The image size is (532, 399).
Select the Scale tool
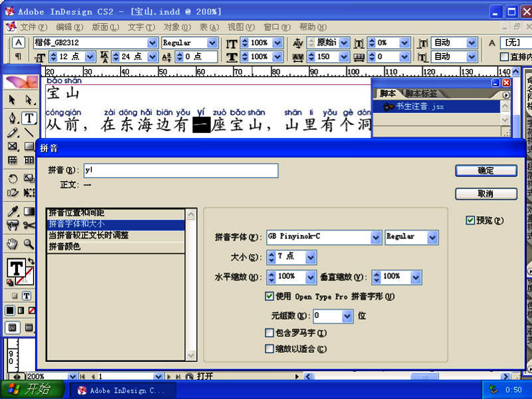tap(29, 178)
